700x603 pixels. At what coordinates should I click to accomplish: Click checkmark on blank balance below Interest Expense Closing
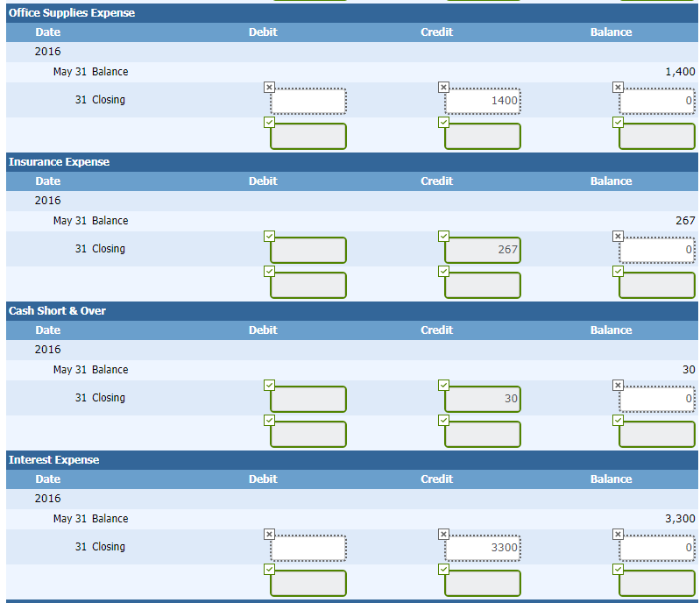618,569
